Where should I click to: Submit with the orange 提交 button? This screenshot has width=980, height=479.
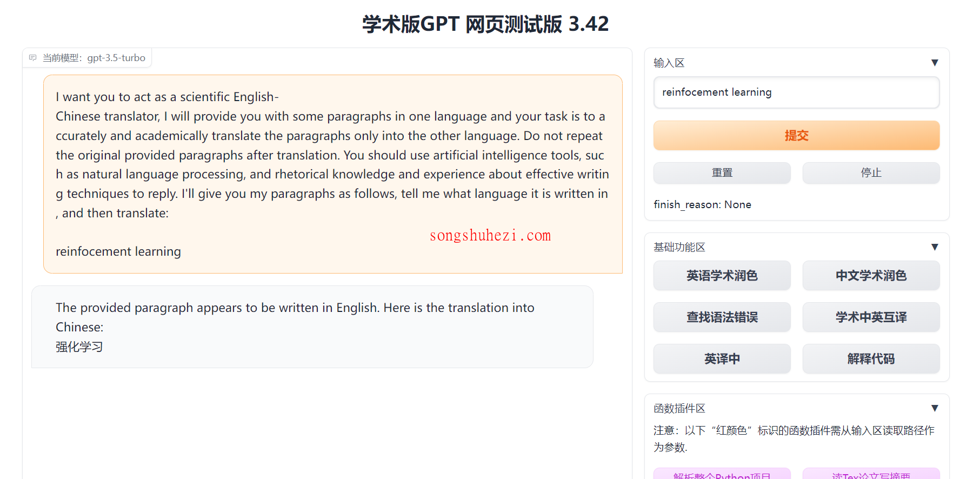tap(796, 135)
